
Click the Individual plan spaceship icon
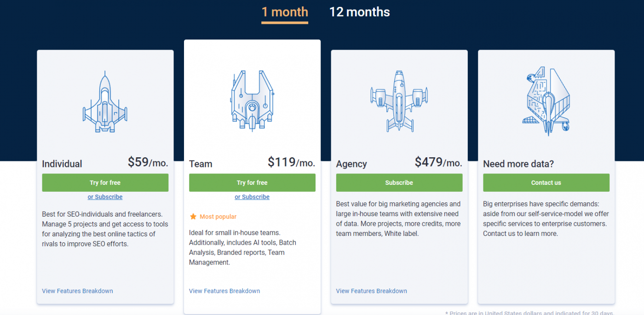105,102
